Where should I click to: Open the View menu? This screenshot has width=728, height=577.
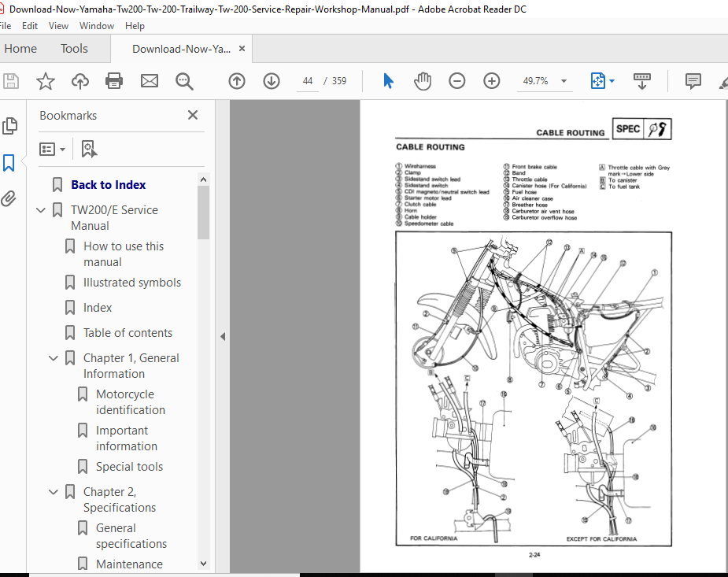(58, 26)
